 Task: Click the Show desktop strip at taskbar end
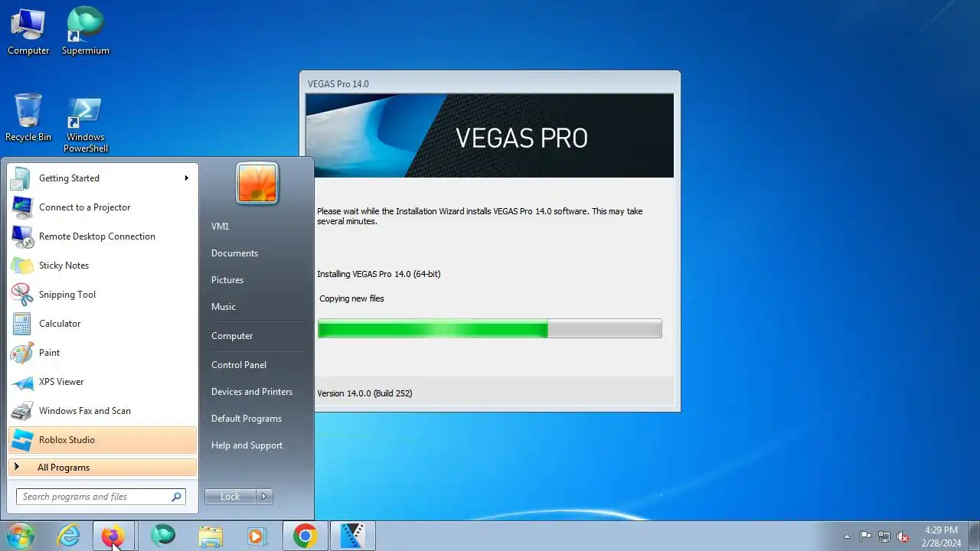click(x=975, y=536)
